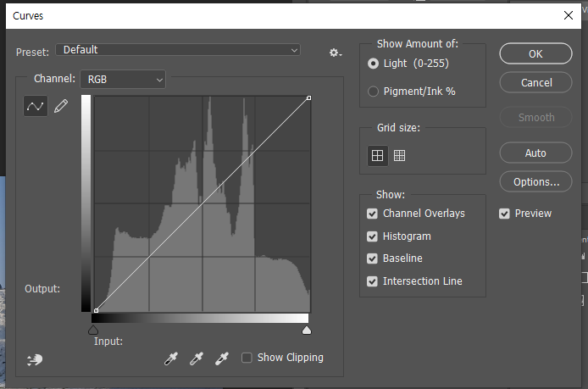Open the Options... button

click(x=535, y=182)
